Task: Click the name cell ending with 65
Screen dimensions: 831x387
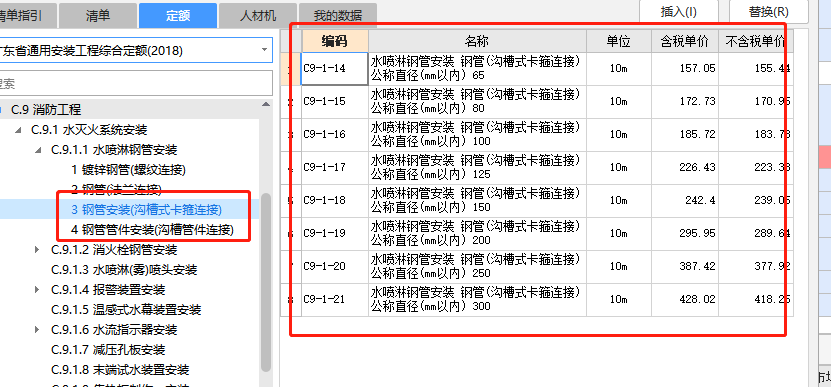Action: click(477, 68)
